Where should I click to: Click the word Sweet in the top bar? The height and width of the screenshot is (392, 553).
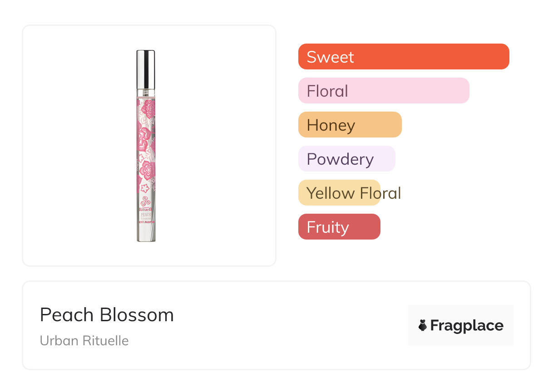coord(330,57)
